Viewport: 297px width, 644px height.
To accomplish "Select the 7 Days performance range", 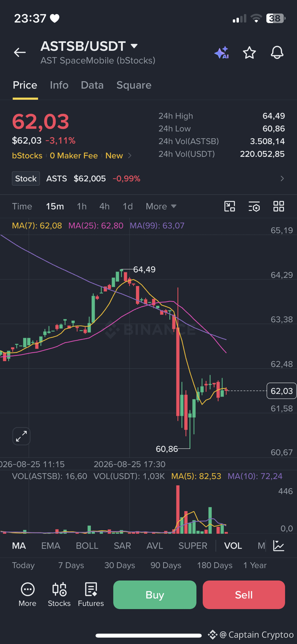I will point(71,565).
